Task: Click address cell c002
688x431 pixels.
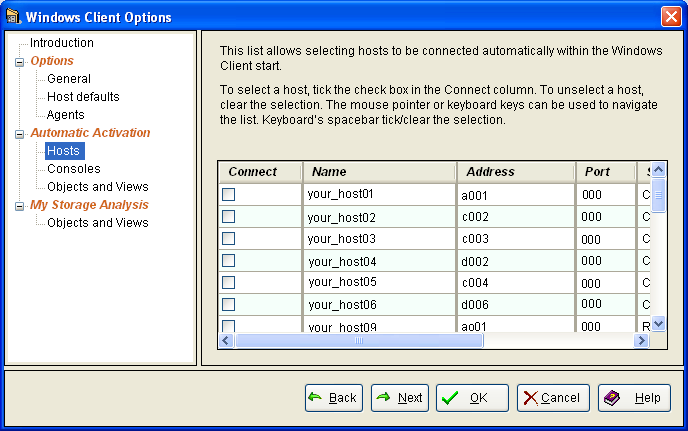Action: [x=516, y=216]
